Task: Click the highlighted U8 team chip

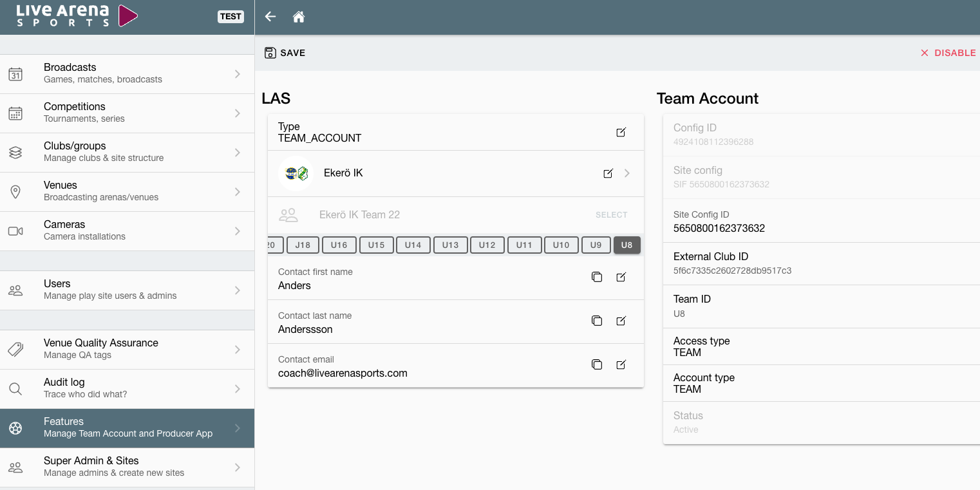Action: (x=627, y=245)
